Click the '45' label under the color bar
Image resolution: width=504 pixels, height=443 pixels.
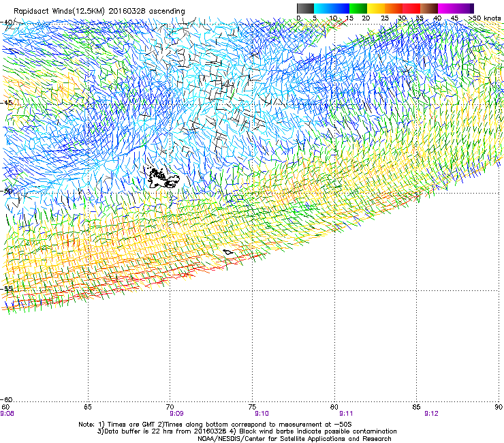point(454,18)
